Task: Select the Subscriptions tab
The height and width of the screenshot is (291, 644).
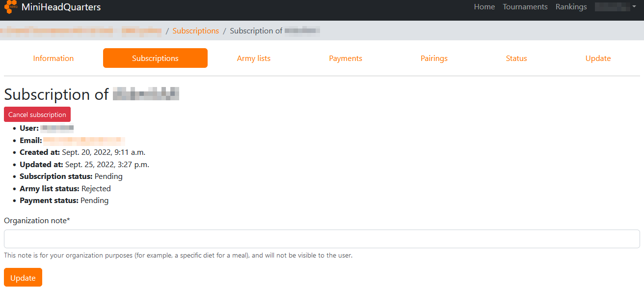Action: [x=155, y=58]
